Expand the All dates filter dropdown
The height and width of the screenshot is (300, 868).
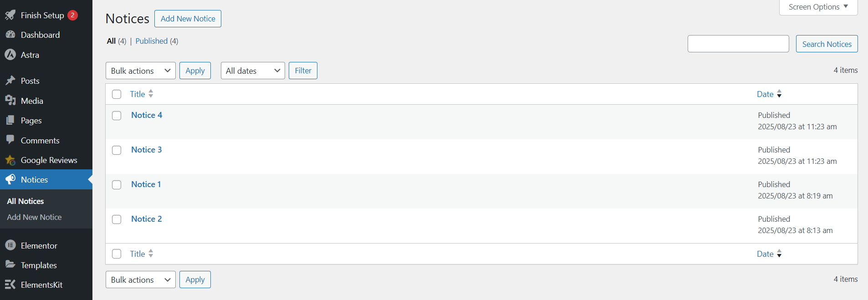pos(252,71)
